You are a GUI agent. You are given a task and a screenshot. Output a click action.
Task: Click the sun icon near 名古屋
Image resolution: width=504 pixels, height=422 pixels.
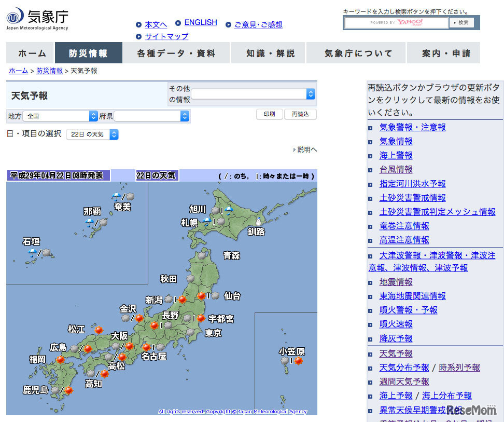(x=146, y=348)
